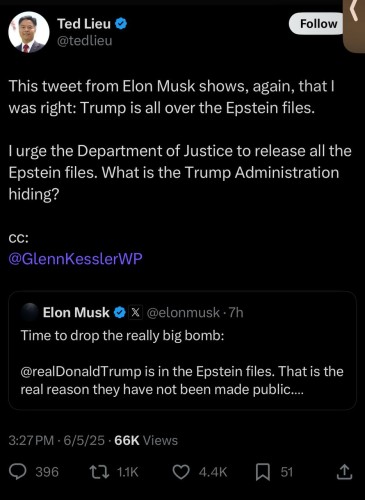Click the X affiliate badge beside Elon Musk
365x500 pixels.
pyautogui.click(x=135, y=312)
